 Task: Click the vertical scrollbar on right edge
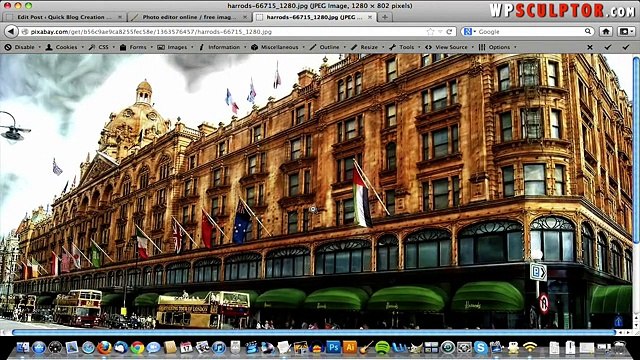[636, 151]
